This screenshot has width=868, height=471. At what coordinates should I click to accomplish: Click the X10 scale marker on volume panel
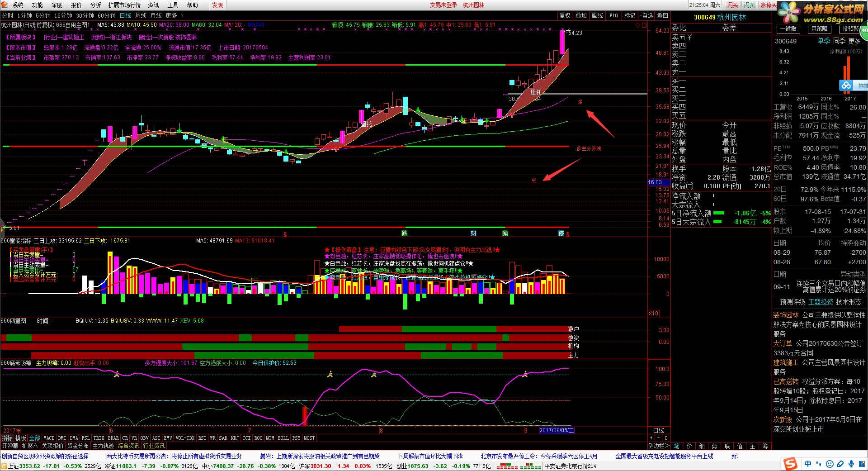[653, 313]
